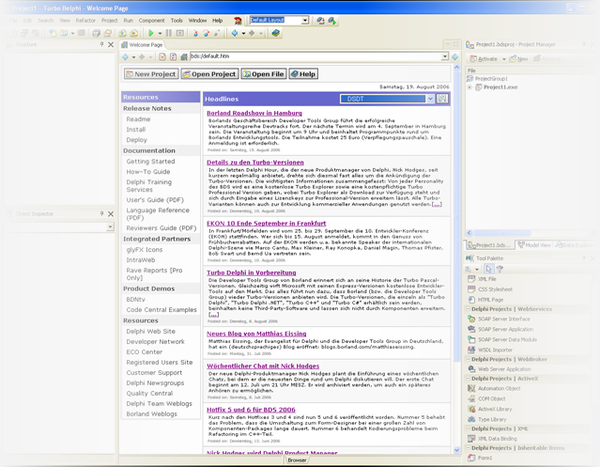Viewport: 600px width, 467px height.
Task: Expand the Project1.exe tree node
Action: click(470, 87)
